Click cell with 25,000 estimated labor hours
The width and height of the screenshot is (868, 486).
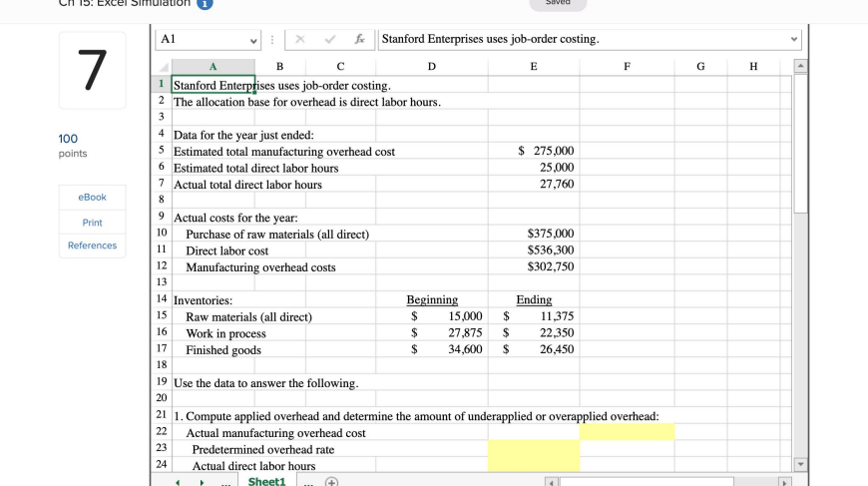click(534, 168)
